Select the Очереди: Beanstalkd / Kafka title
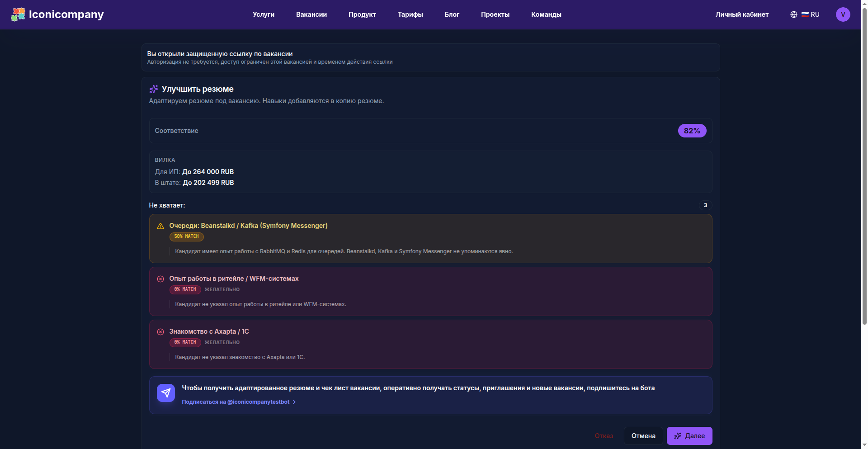This screenshot has width=868, height=449. click(248, 226)
